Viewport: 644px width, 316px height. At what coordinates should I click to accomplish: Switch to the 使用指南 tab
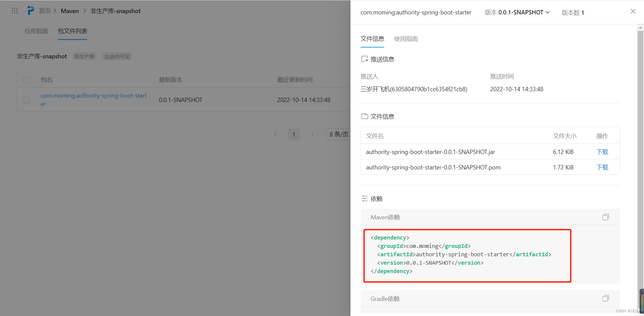[x=406, y=39]
